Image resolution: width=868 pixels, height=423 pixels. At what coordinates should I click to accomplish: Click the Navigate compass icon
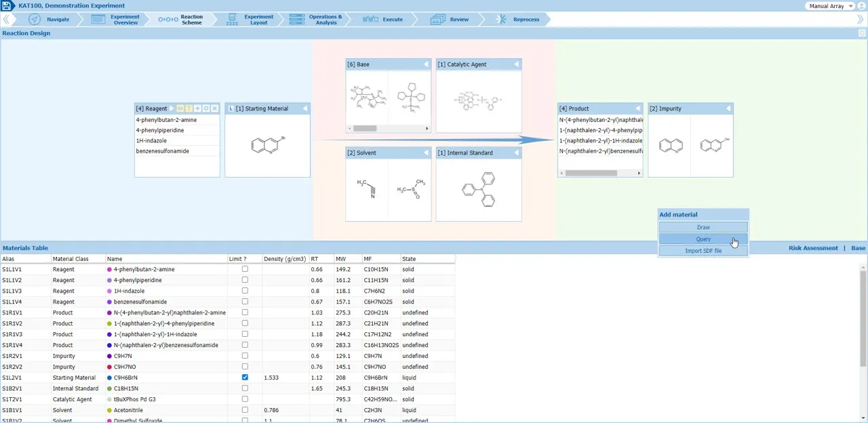coord(35,20)
